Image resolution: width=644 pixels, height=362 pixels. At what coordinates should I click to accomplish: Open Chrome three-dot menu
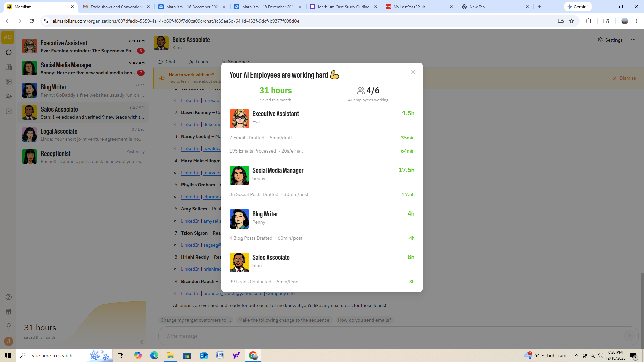637,21
